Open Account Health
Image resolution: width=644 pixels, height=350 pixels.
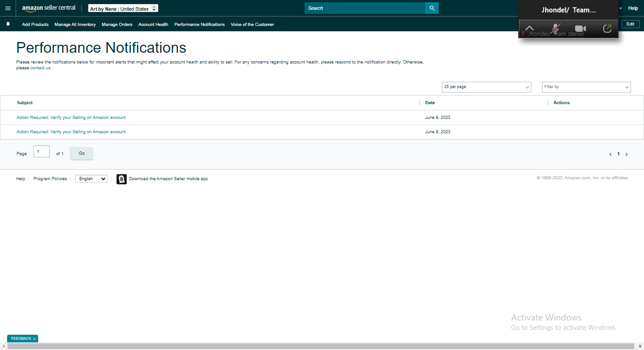click(153, 25)
